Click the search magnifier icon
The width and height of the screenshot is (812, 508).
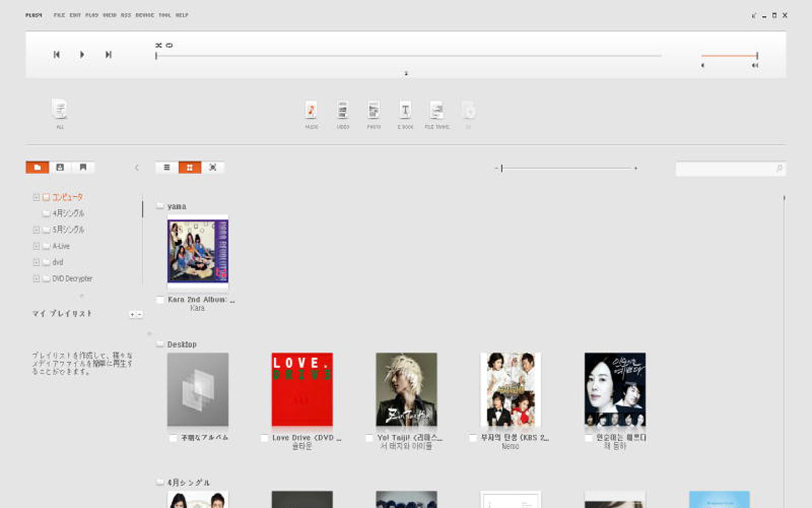[x=780, y=169]
